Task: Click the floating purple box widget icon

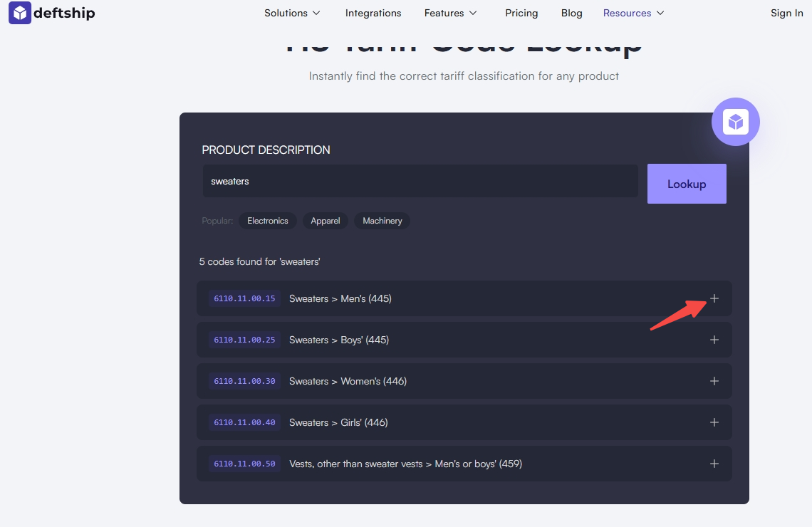Action: (736, 122)
